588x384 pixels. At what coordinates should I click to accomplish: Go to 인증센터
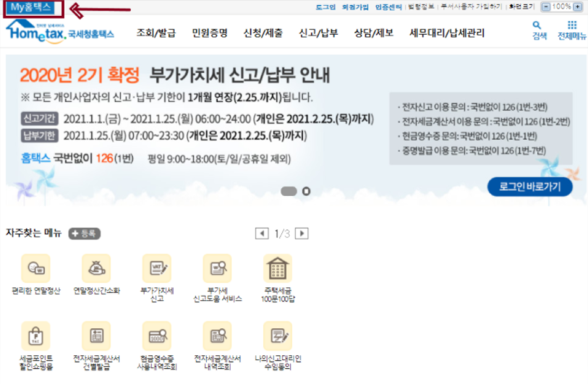click(x=388, y=7)
